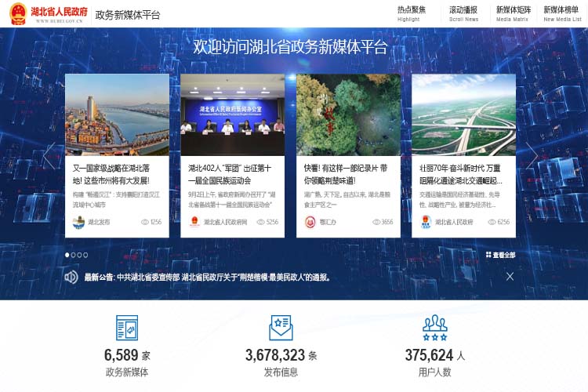Click the 用户人数 people icon
This screenshot has height=392, width=588.
[435, 325]
